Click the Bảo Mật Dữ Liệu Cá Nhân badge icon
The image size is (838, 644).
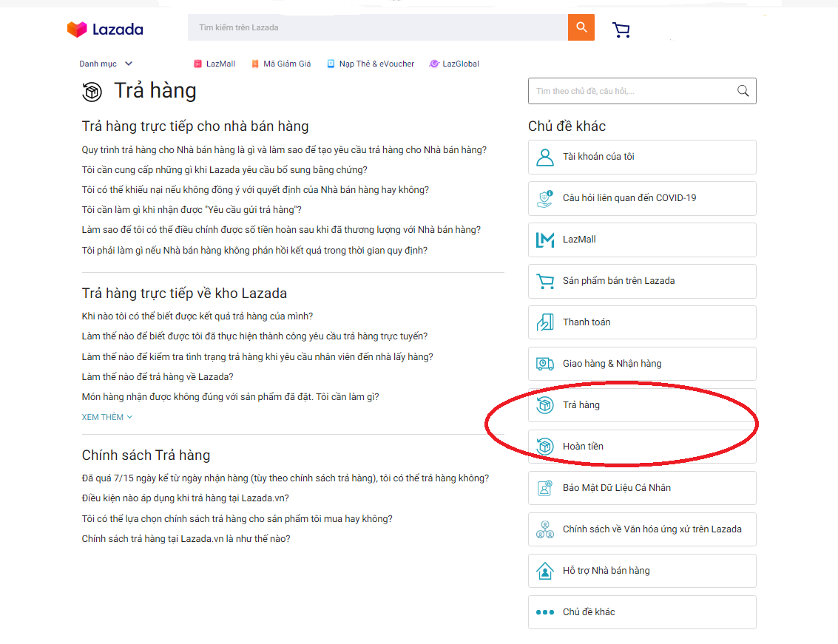coord(546,488)
